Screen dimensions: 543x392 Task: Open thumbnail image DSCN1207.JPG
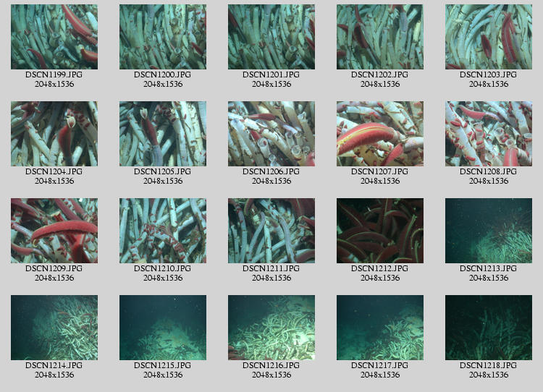(x=380, y=134)
